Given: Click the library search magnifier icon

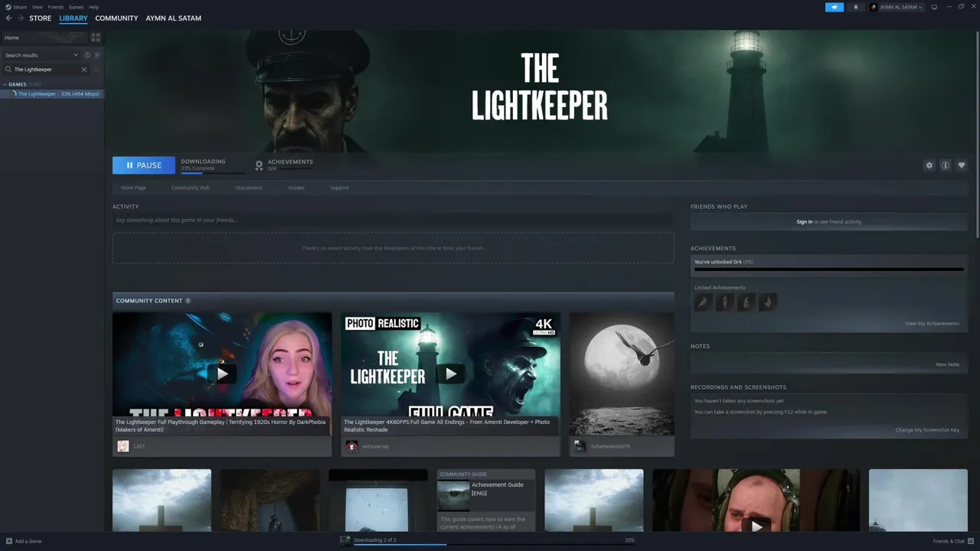Looking at the screenshot, I should click(8, 70).
